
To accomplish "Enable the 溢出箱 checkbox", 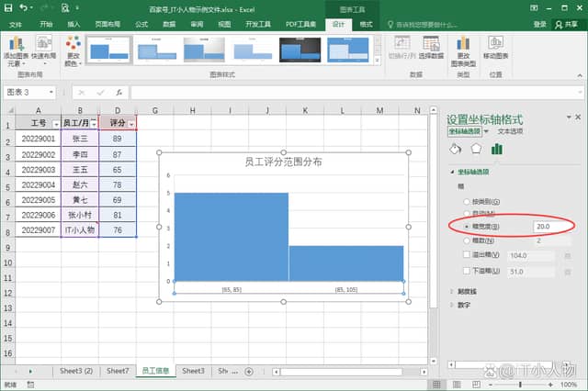I will coord(467,254).
